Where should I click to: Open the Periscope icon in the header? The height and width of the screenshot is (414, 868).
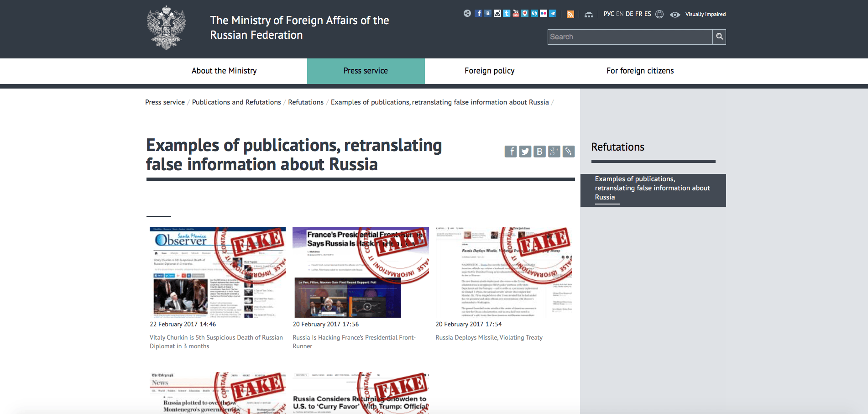click(525, 13)
